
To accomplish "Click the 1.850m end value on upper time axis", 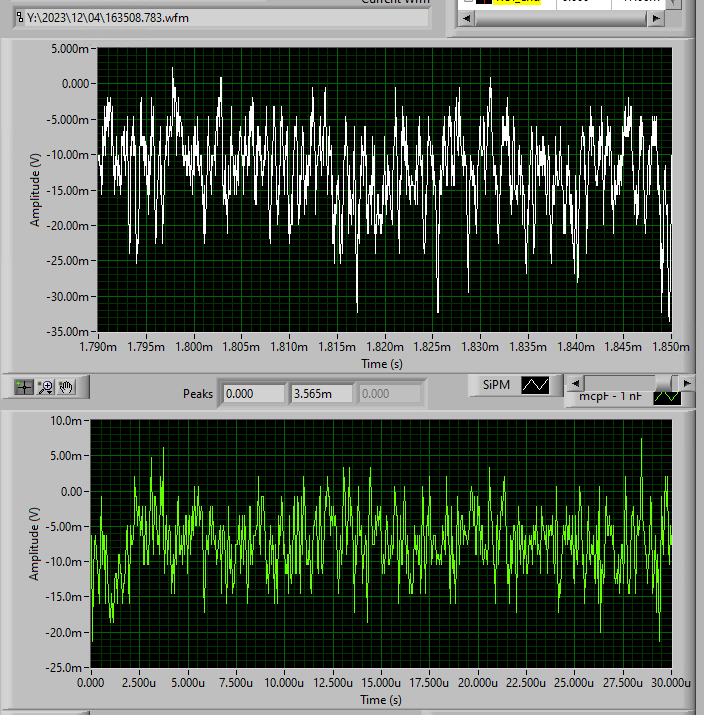I will 669,346.
